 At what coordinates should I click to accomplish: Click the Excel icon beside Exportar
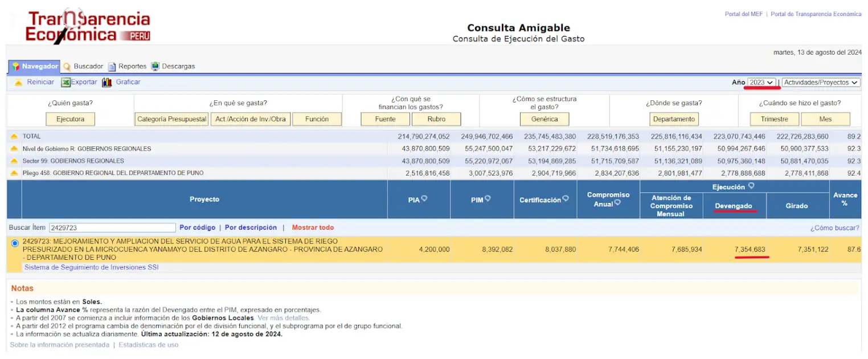(x=65, y=83)
